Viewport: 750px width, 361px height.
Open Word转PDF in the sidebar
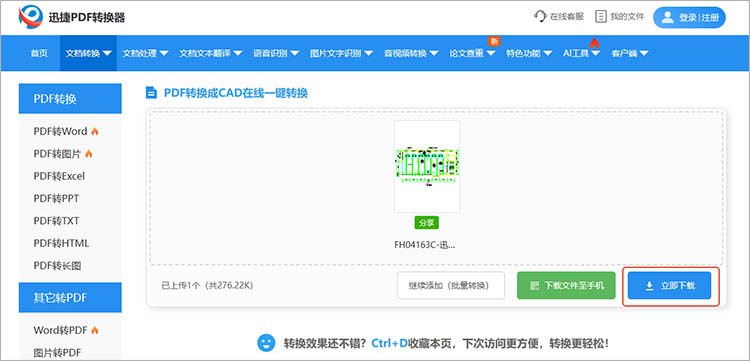(x=60, y=330)
